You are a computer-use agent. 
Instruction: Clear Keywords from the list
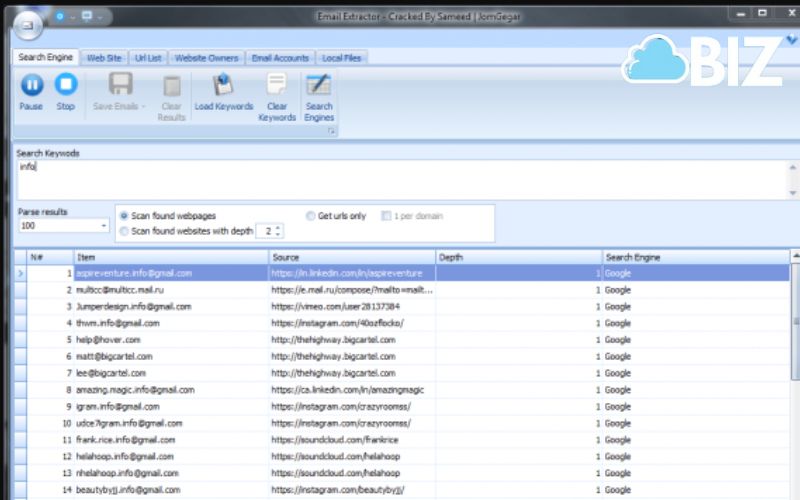277,97
